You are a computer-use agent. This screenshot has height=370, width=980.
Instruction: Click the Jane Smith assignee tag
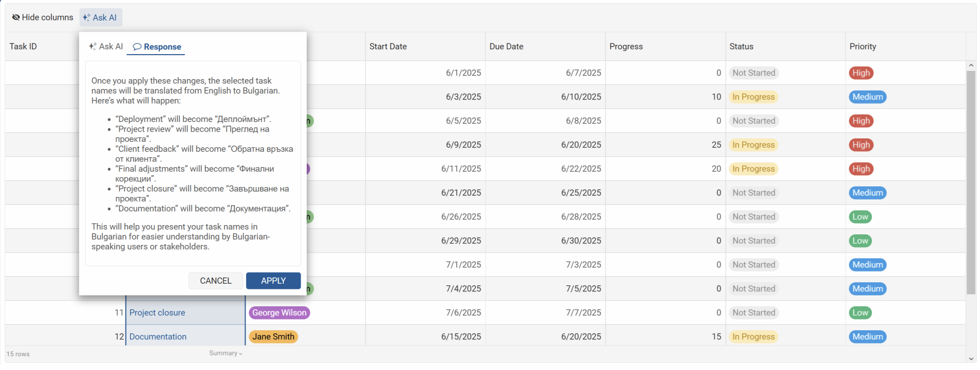273,337
